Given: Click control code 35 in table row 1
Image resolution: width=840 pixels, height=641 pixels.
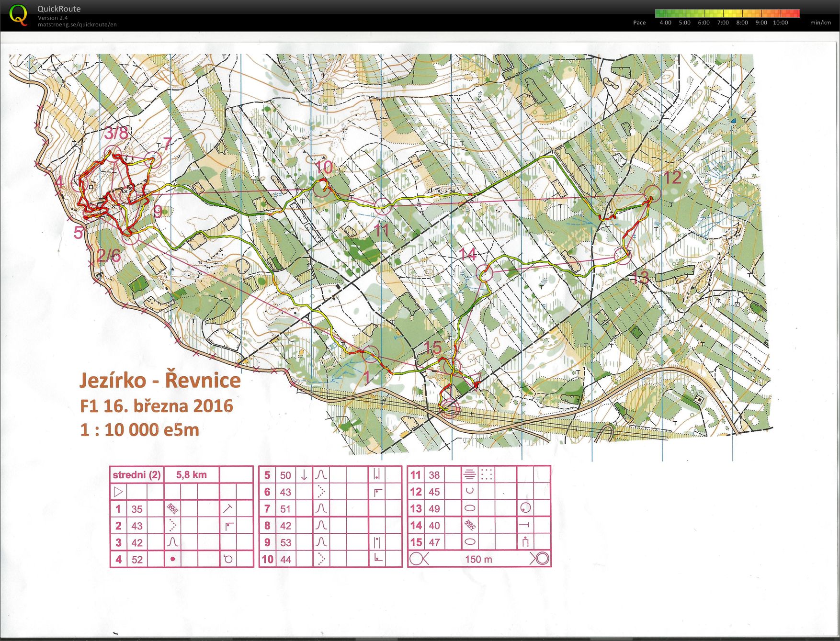Looking at the screenshot, I should 137,509.
